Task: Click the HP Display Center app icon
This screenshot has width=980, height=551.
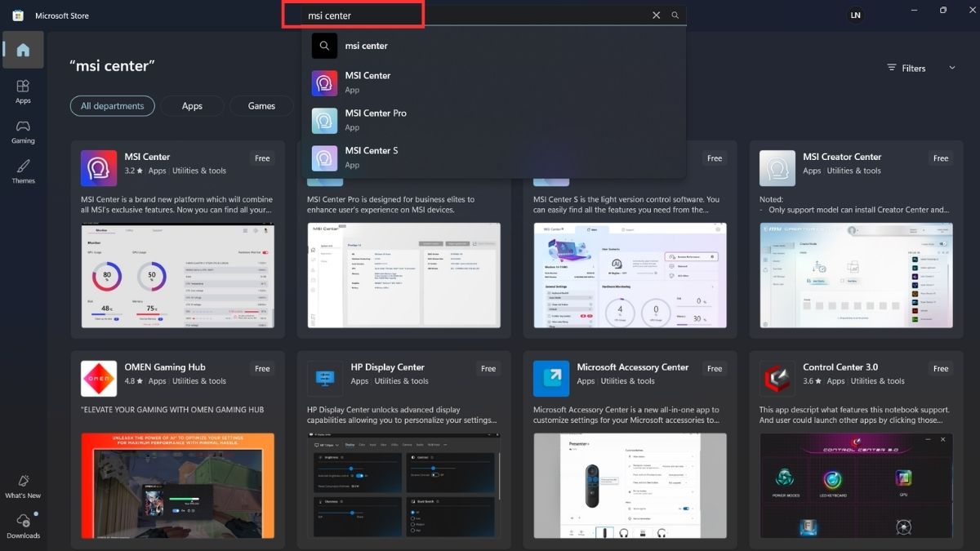Action: [325, 379]
